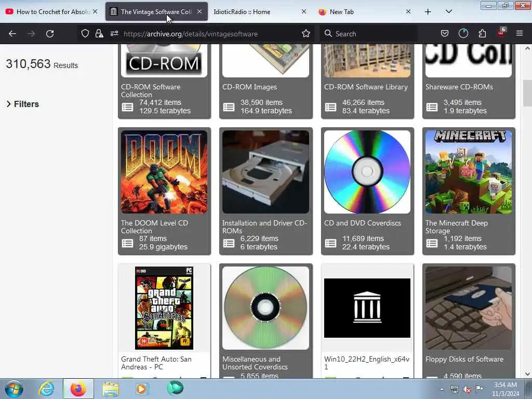
Task: Close the New Tab tab
Action: (x=408, y=11)
